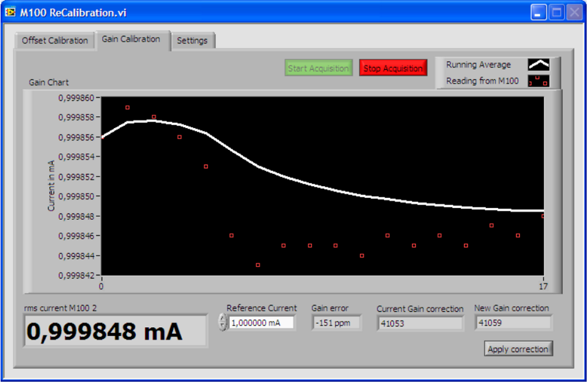Click the Reading from M100 marker style icon

[538, 80]
